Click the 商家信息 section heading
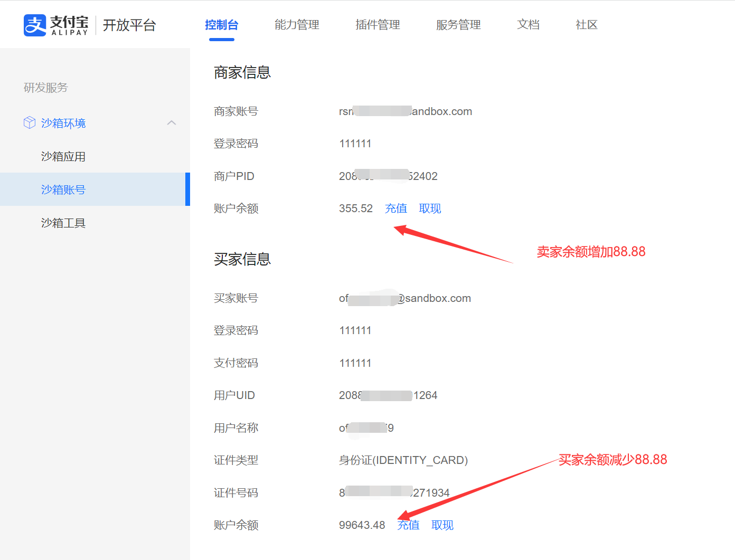The image size is (735, 560). pyautogui.click(x=242, y=72)
